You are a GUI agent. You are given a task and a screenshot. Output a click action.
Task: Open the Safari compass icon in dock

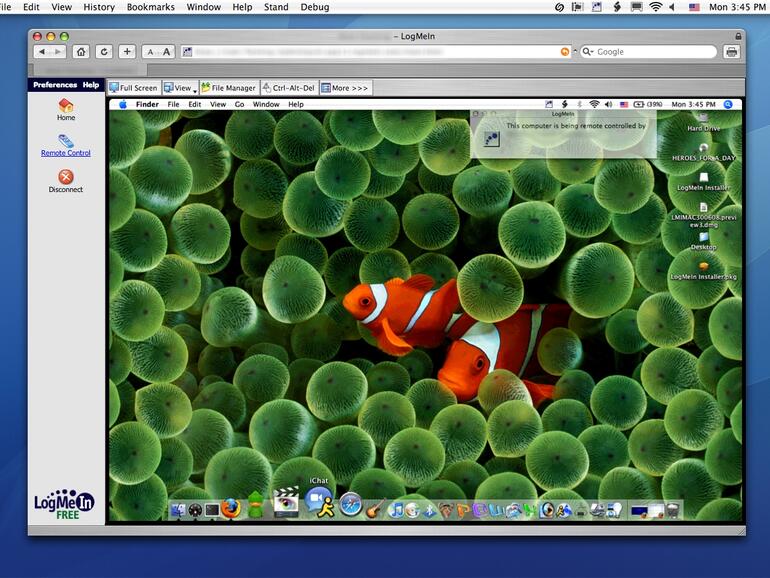(x=350, y=505)
